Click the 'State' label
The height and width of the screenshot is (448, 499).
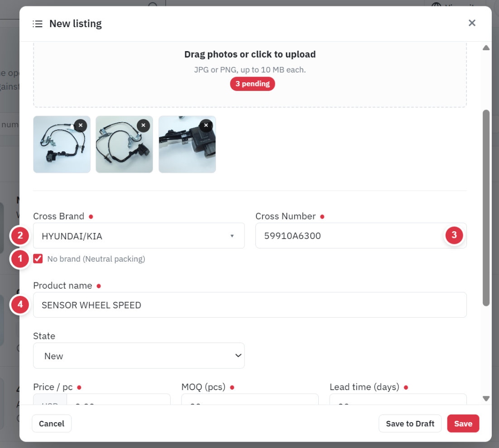(44, 336)
